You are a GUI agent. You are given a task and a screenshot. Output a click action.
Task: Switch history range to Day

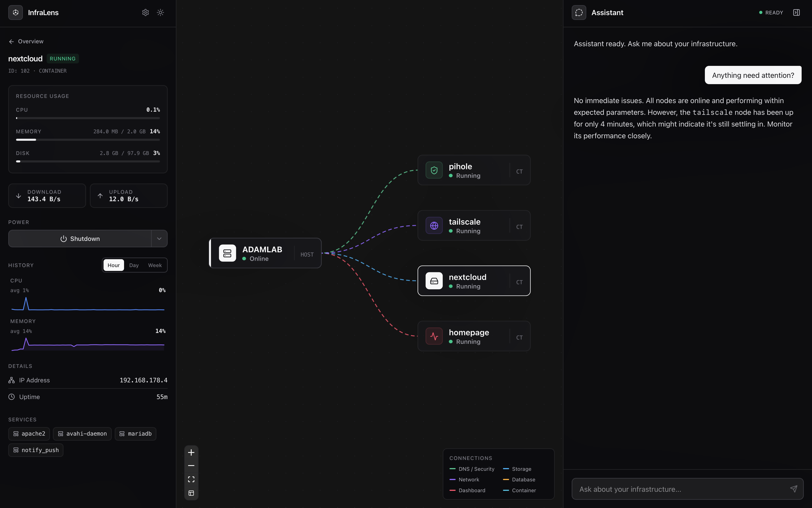134,265
